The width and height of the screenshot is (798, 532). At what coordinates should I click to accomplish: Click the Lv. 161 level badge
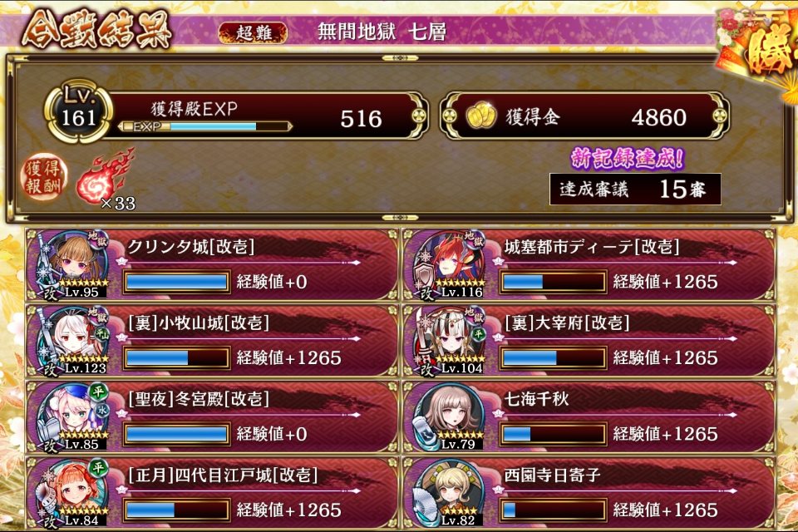click(x=78, y=111)
